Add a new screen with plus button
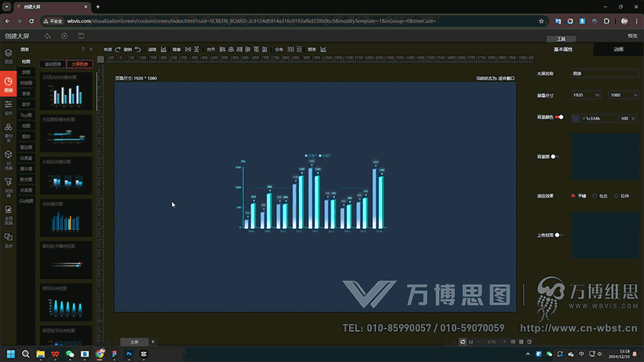The width and height of the screenshot is (644, 362). click(x=153, y=341)
